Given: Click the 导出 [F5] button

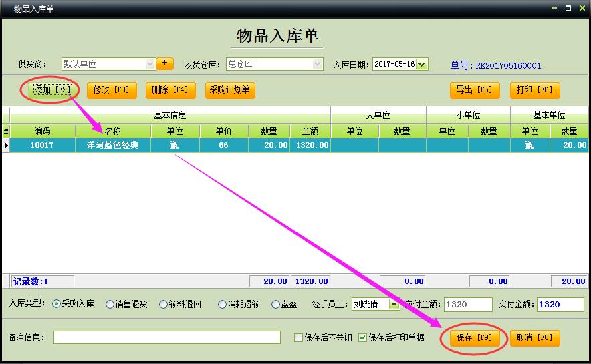Looking at the screenshot, I should [475, 90].
